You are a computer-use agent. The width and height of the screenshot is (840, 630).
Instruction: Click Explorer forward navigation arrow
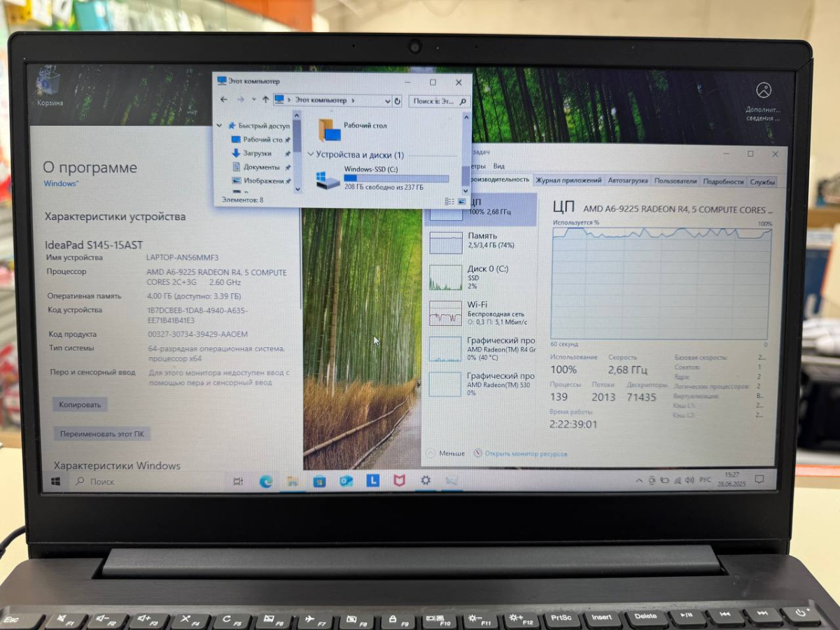(240, 100)
